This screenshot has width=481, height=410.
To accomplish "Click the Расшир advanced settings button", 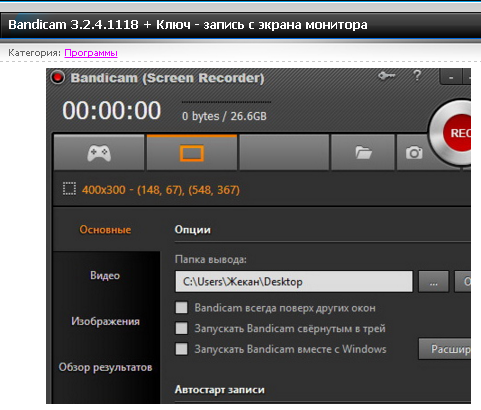I will pos(445,349).
